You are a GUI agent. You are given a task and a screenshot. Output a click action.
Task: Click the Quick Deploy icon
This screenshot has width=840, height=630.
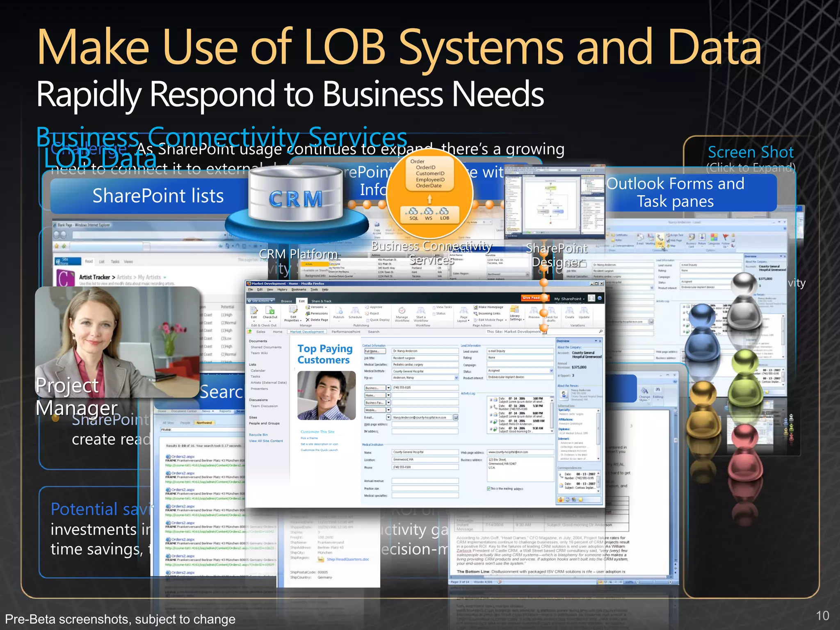tap(367, 320)
